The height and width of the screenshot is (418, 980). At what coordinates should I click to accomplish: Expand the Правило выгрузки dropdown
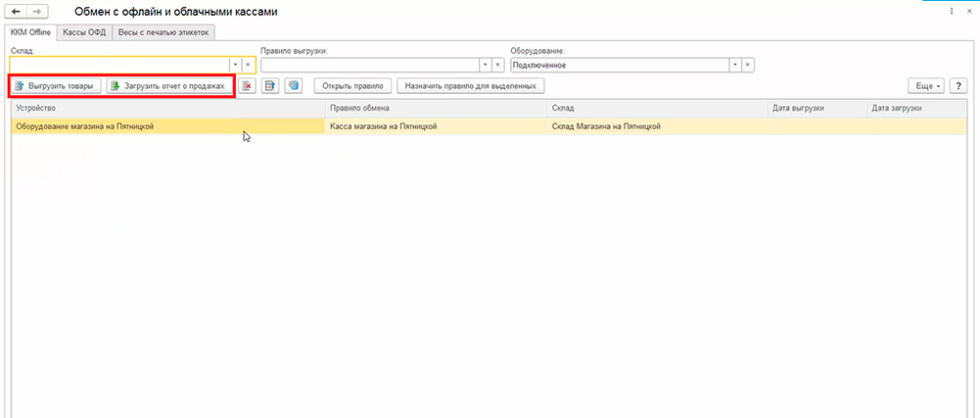coord(485,65)
